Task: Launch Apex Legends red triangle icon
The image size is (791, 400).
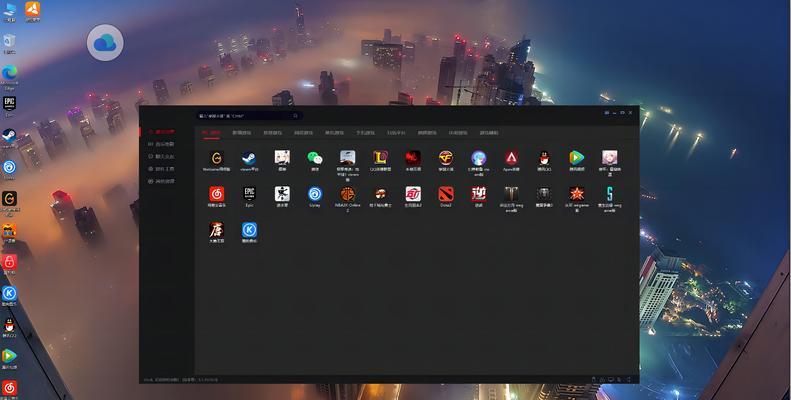Action: pyautogui.click(x=511, y=158)
